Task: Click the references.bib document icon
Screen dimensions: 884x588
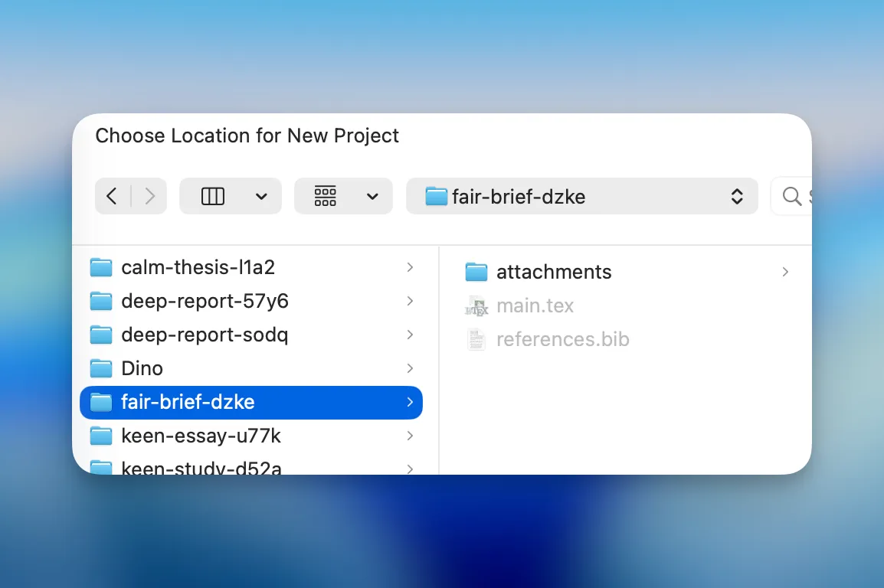Action: (x=476, y=339)
